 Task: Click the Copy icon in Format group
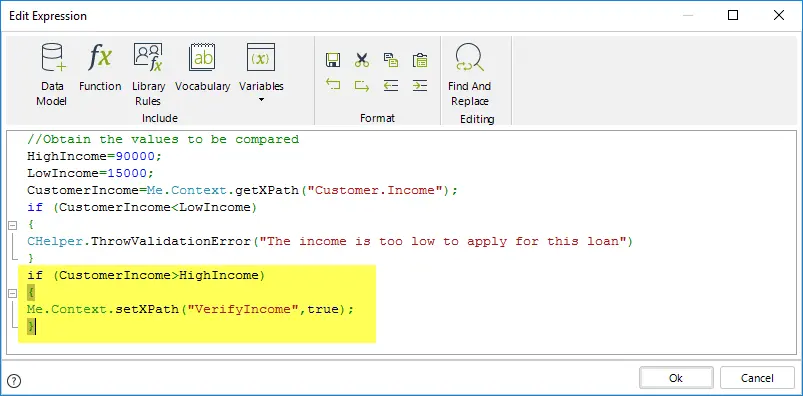click(x=391, y=60)
